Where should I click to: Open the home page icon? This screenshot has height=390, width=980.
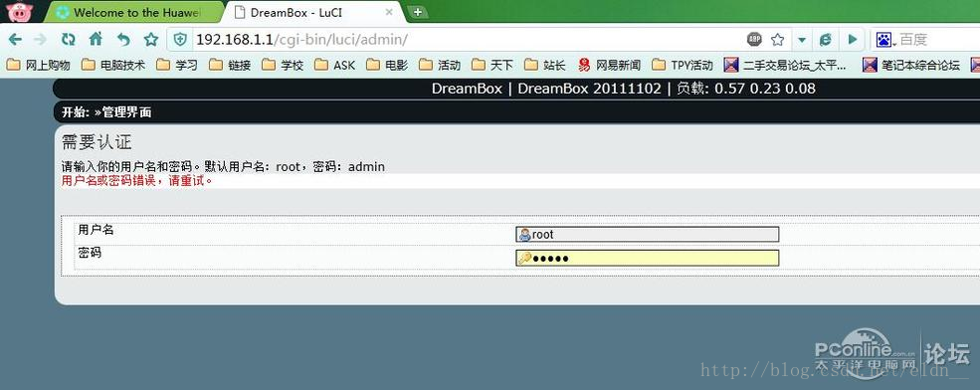click(x=96, y=40)
